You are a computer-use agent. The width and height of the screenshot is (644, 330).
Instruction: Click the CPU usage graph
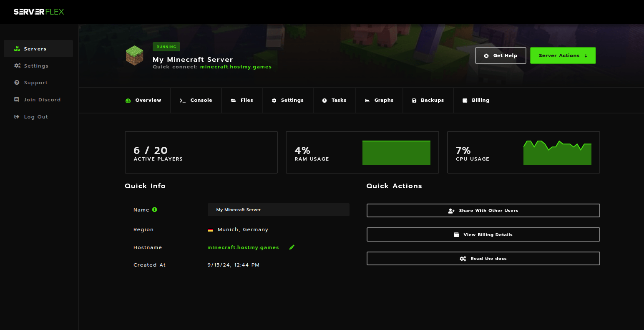(557, 153)
